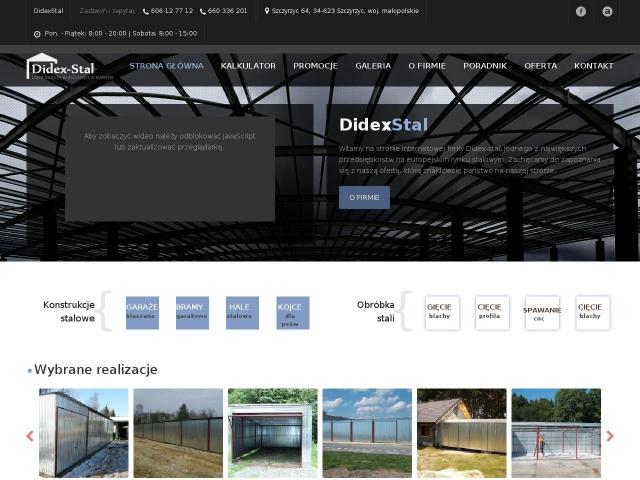Select the Spawanie cnc tile
The width and height of the screenshot is (640, 480).
[x=542, y=313]
